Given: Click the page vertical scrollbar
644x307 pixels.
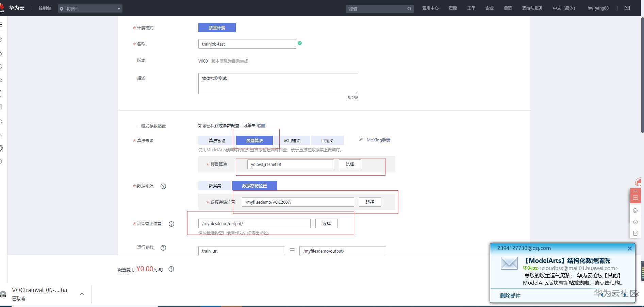Looking at the screenshot, I should point(642,75).
